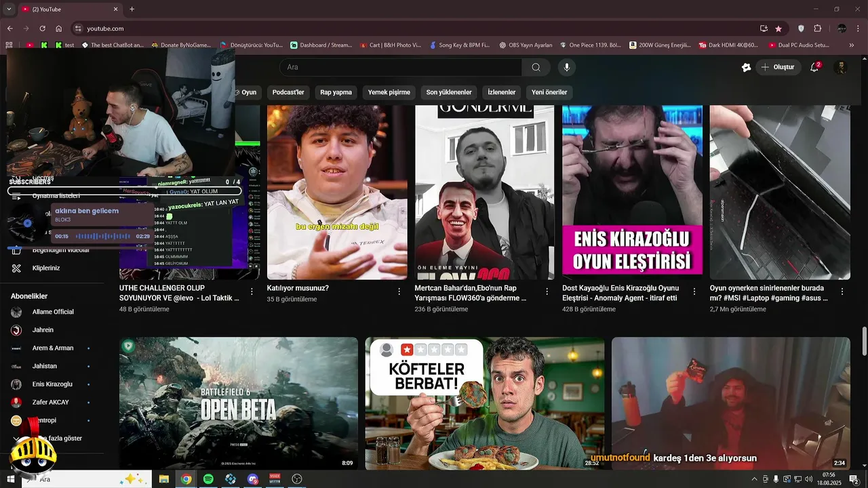The height and width of the screenshot is (488, 868).
Task: Open File Explorer from taskbar
Action: point(164,479)
